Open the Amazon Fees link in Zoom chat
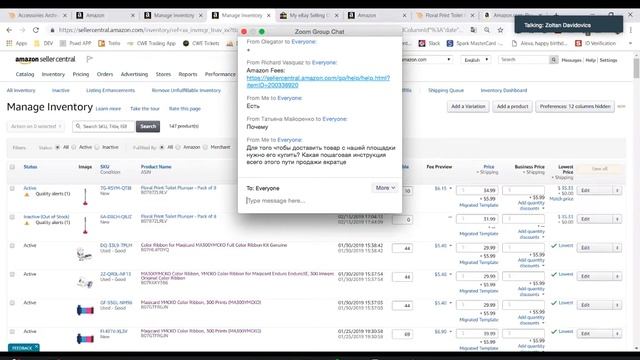Screen dimensions: 640x360 318,82
